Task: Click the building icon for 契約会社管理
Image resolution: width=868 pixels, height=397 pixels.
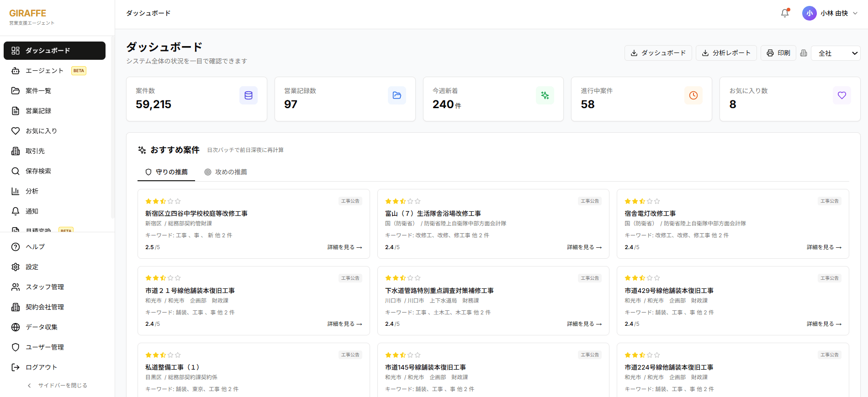Action: coord(16,307)
